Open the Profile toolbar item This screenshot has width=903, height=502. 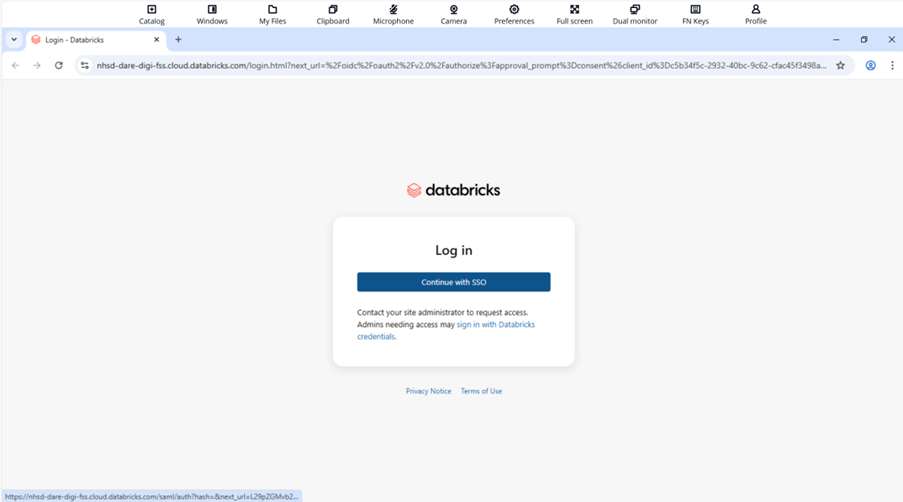(x=756, y=14)
